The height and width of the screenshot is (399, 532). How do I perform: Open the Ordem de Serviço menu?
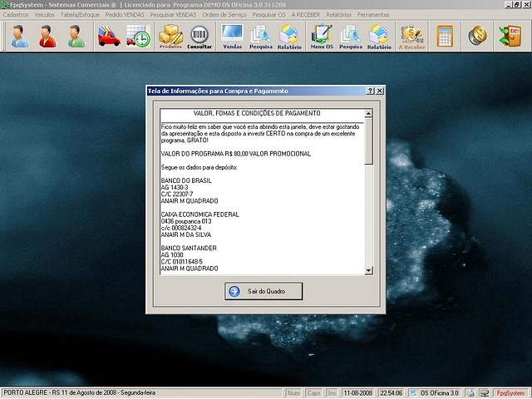pyautogui.click(x=224, y=15)
